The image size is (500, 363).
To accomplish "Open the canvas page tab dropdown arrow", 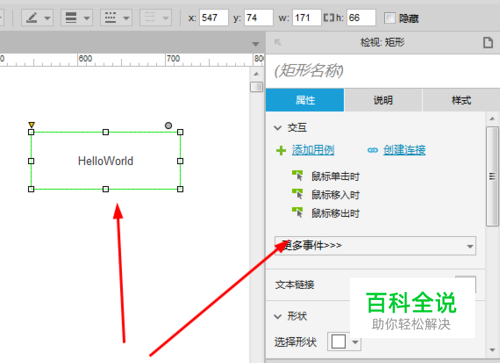I will pos(256,44).
